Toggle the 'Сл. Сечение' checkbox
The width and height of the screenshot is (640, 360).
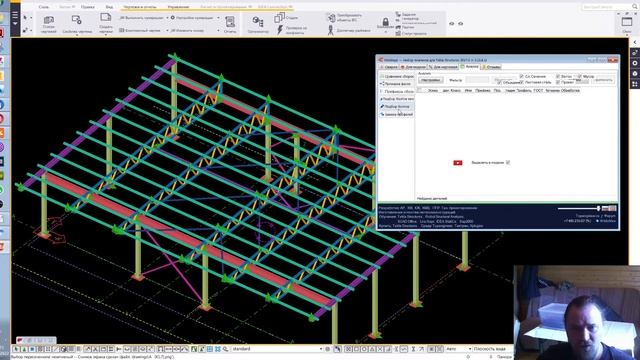(522, 76)
